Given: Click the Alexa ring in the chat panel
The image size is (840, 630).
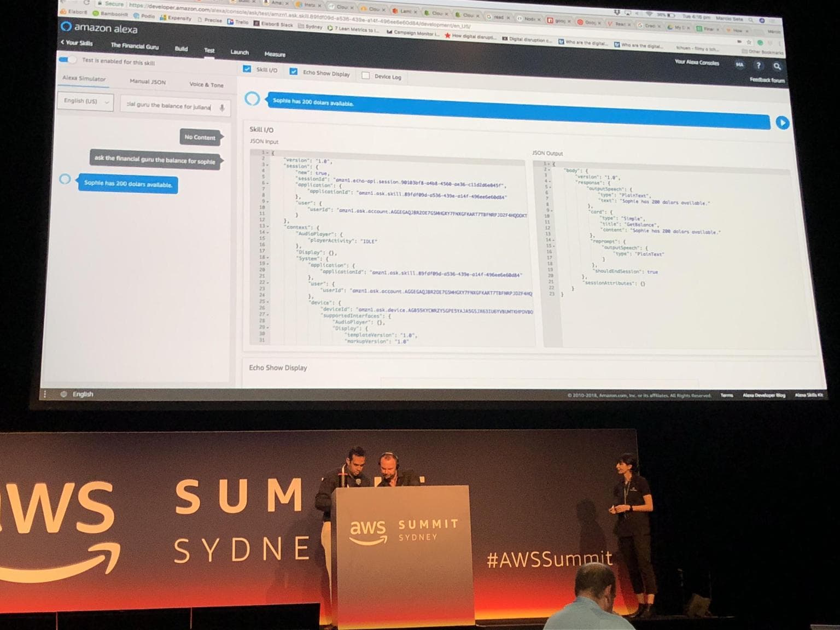Looking at the screenshot, I should tap(65, 179).
